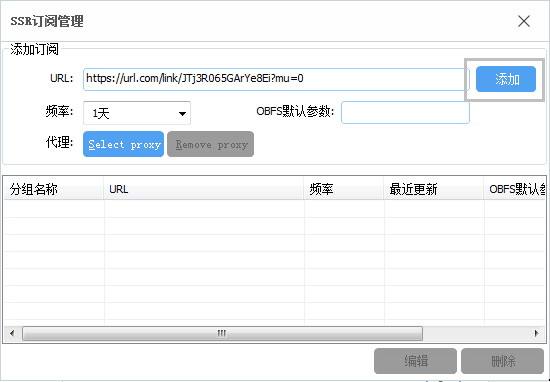Viewport: 550px width, 382px height.
Task: Focus the subscription URL input field
Action: coord(276,79)
